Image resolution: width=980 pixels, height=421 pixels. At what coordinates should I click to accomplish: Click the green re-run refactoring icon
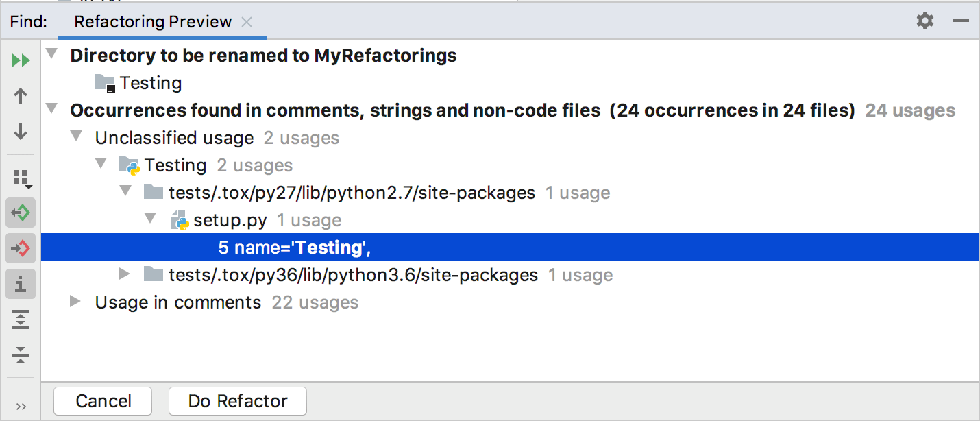[x=20, y=213]
